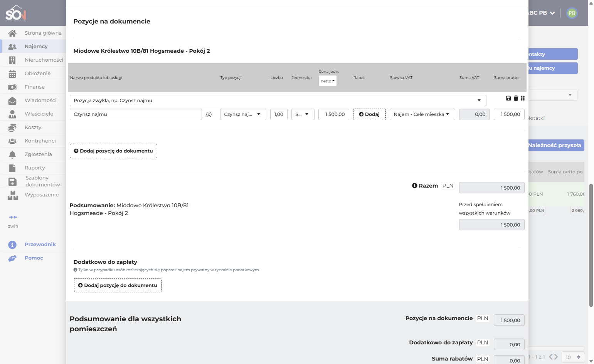Screen dimensions: 594x364
Task: Click the Koszty coins icon
Action: 12,127
